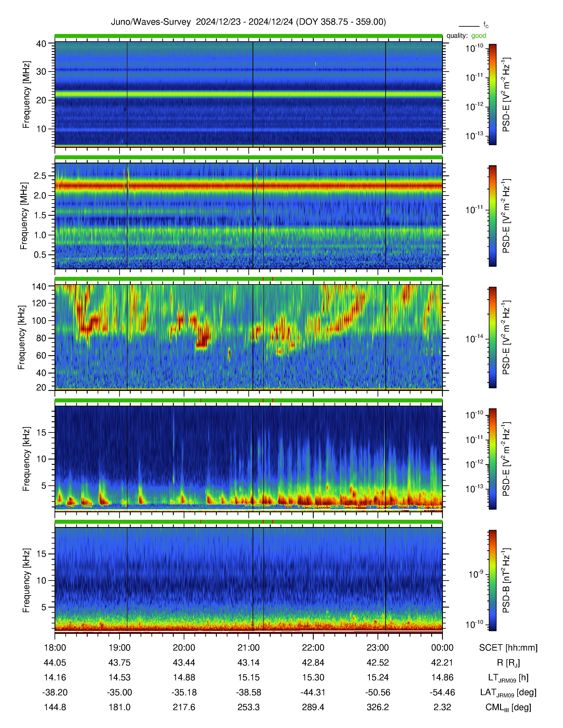Click the 140 kHz frequency tick label

click(x=39, y=286)
